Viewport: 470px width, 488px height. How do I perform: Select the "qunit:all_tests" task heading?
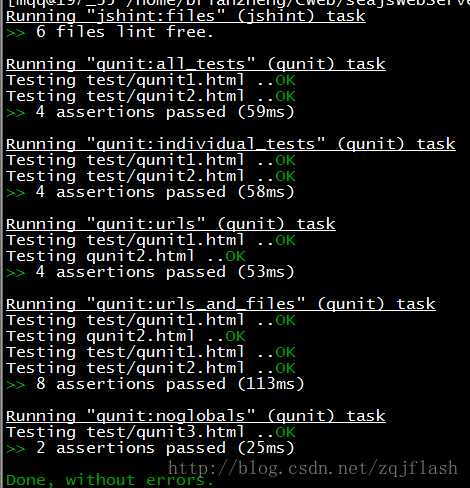tap(196, 64)
